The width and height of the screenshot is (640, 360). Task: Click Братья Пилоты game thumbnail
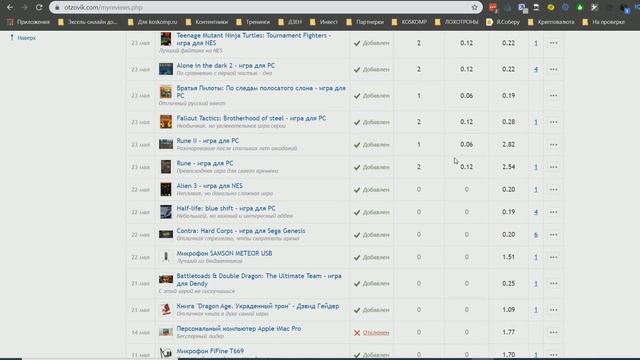(166, 92)
